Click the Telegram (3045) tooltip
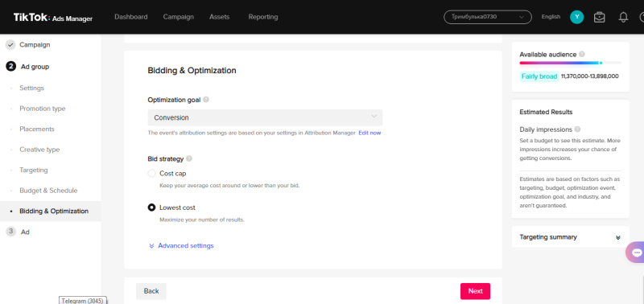This screenshot has height=304, width=644. pos(83,300)
